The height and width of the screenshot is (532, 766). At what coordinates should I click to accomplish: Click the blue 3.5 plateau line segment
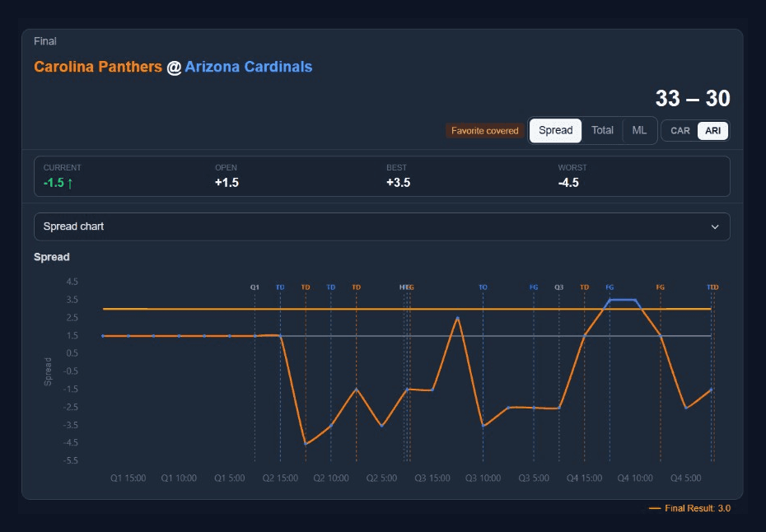pyautogui.click(x=622, y=300)
